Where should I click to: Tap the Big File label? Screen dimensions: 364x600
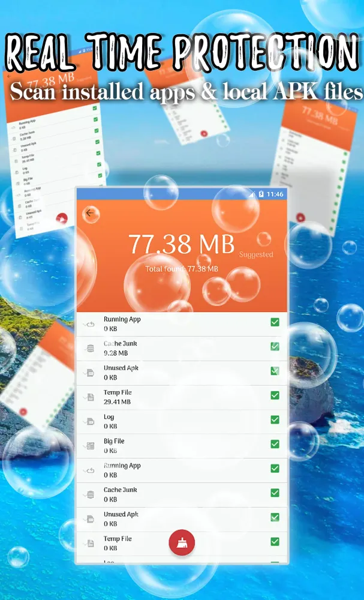[114, 441]
